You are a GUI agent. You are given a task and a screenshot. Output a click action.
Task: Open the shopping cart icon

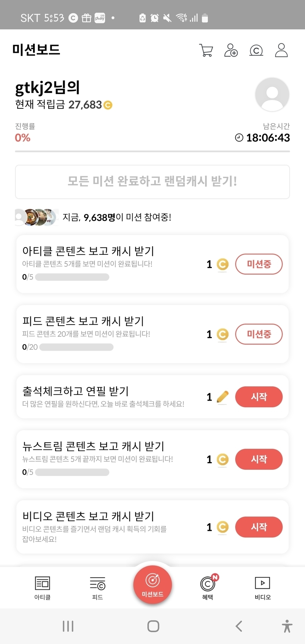coord(206,50)
